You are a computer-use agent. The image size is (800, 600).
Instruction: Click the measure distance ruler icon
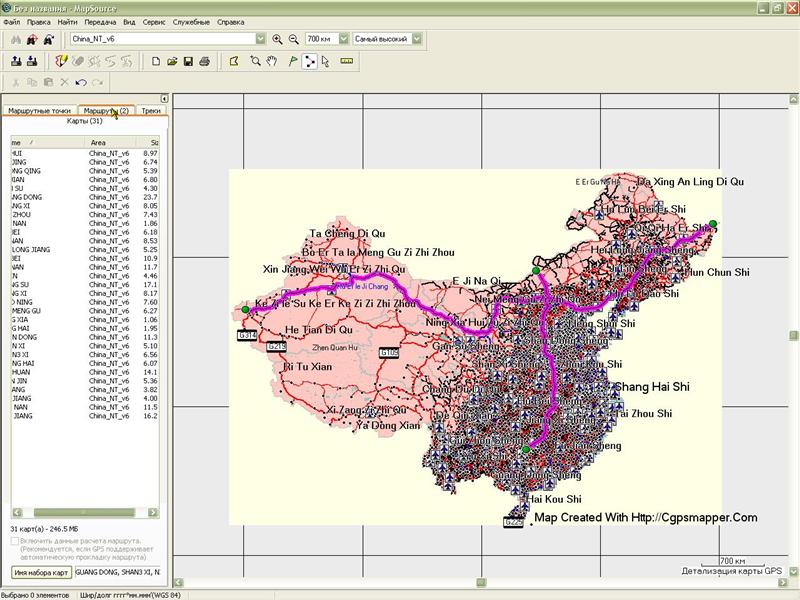(348, 61)
